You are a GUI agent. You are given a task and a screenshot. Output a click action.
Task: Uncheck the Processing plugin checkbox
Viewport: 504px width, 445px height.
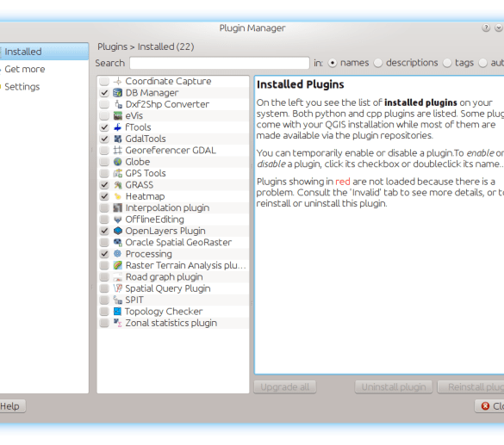pos(104,254)
